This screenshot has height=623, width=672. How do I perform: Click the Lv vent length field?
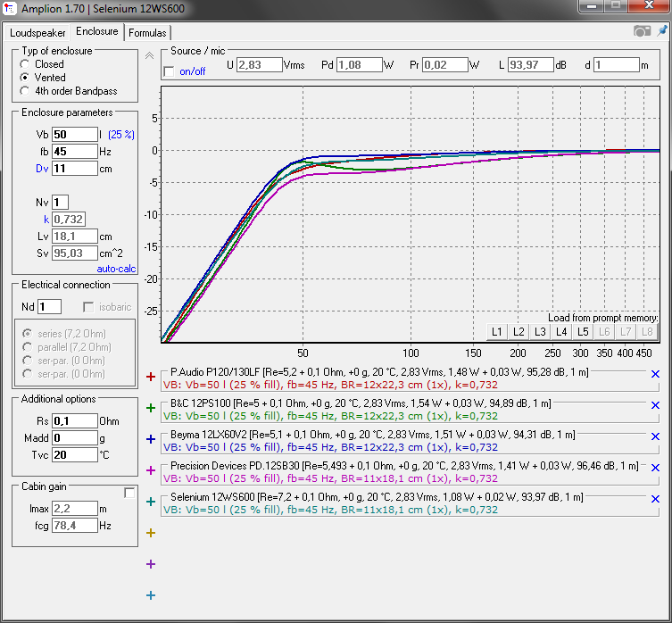click(75, 237)
